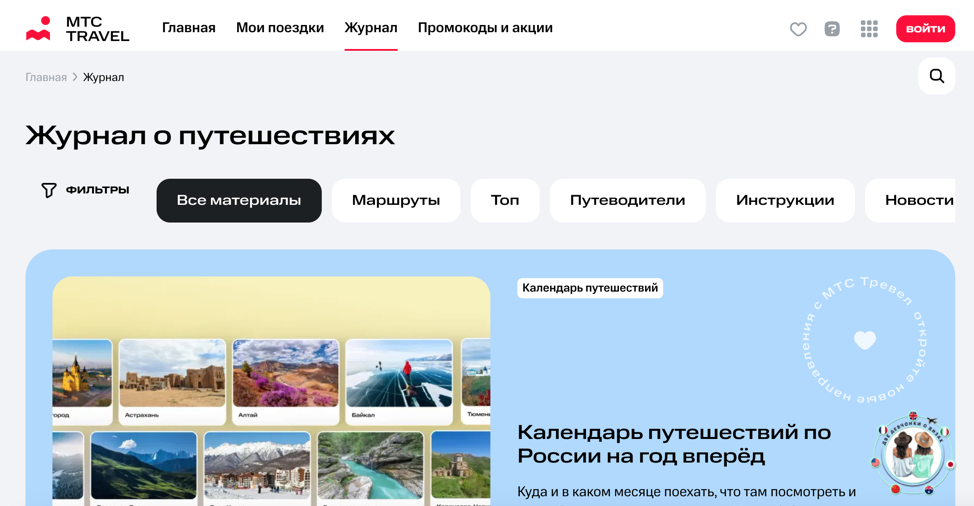The image size is (974, 506).
Task: Click the Войти login button
Action: (x=925, y=29)
